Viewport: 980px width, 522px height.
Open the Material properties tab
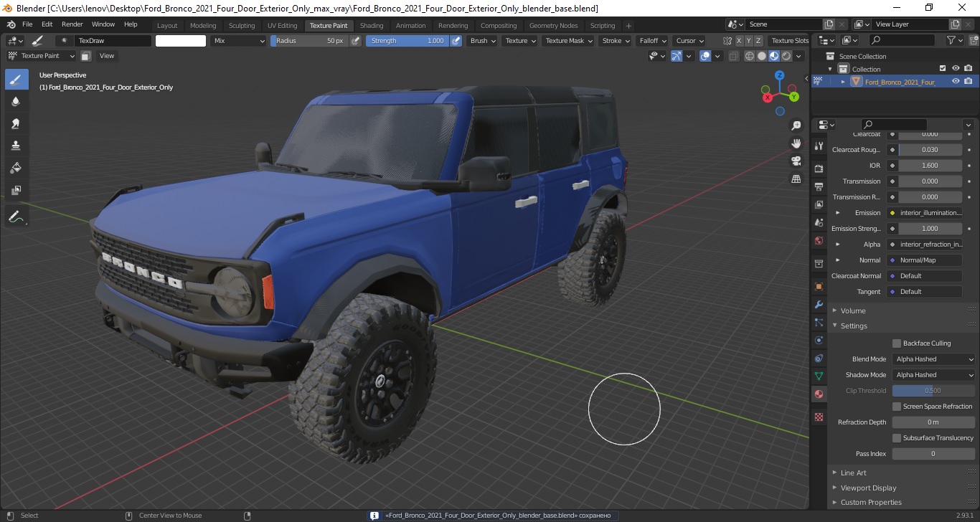[819, 394]
